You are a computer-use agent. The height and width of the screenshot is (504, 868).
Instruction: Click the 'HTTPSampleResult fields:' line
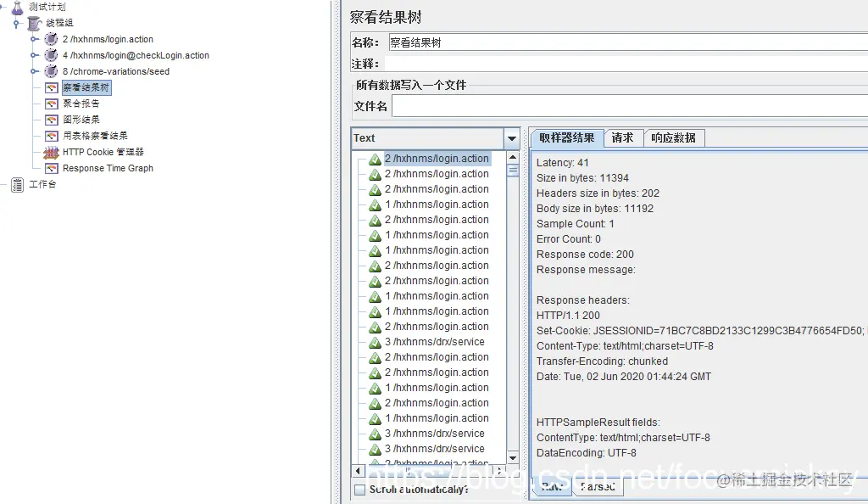coord(598,423)
